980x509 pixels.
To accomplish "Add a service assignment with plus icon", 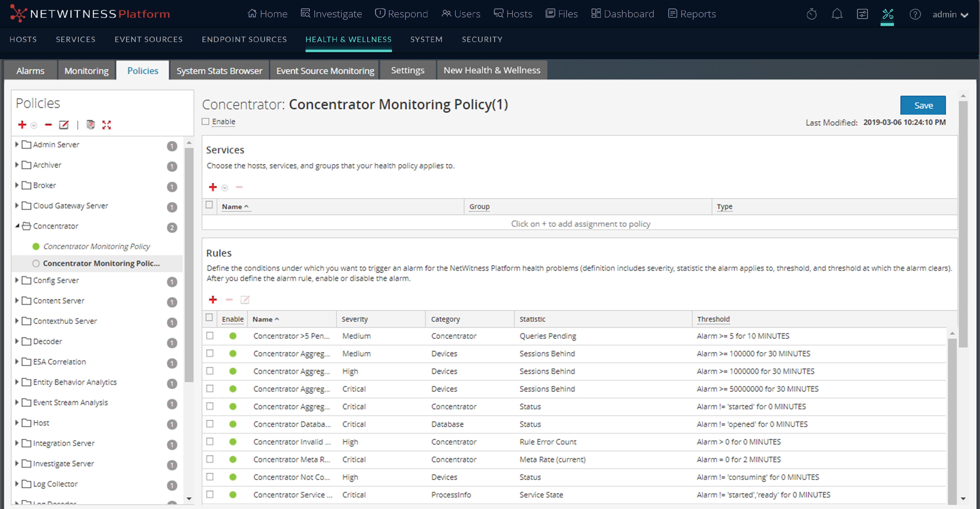I will click(213, 187).
